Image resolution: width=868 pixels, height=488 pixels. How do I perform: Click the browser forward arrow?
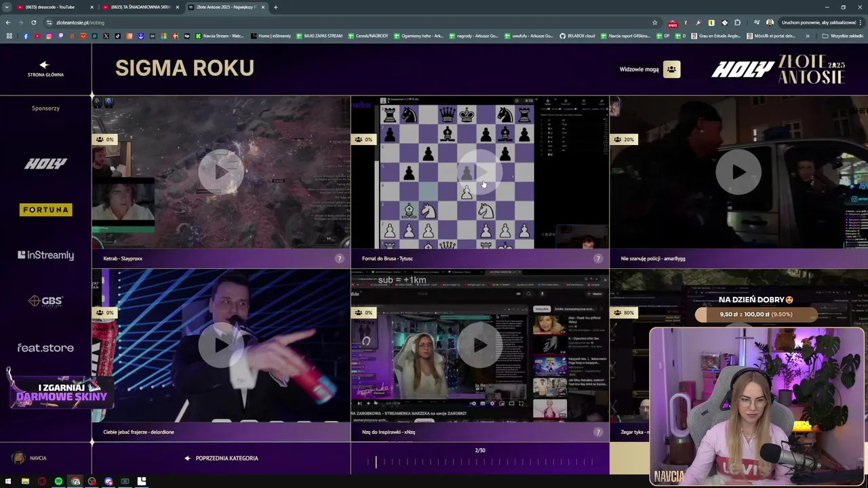(x=20, y=22)
